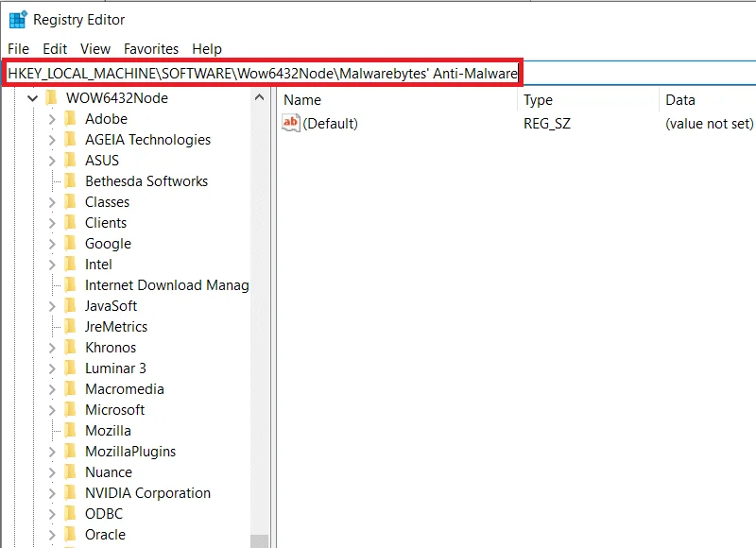This screenshot has width=756, height=548.
Task: Expand the JavaSoft key
Action: [x=52, y=306]
